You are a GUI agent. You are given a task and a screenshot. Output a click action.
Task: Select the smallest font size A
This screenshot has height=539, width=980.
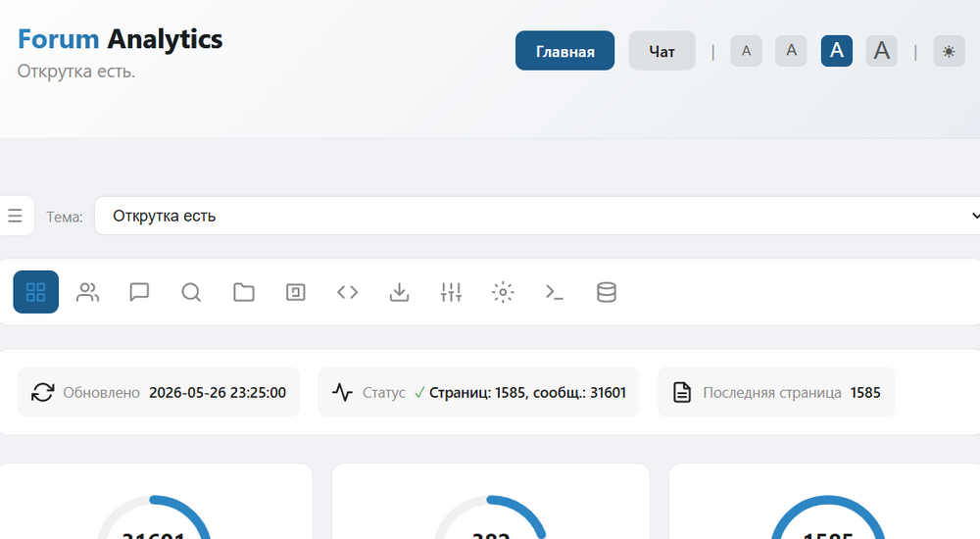point(746,51)
